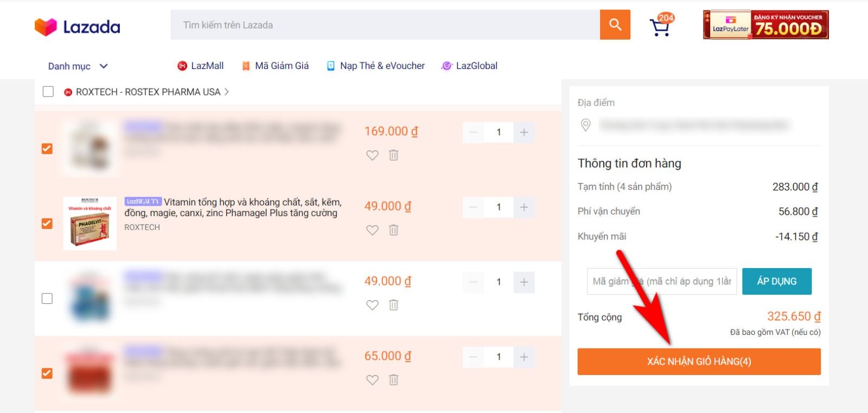Click the heart under the unchecked 49.000 đ item
This screenshot has height=413, width=868.
(x=372, y=305)
